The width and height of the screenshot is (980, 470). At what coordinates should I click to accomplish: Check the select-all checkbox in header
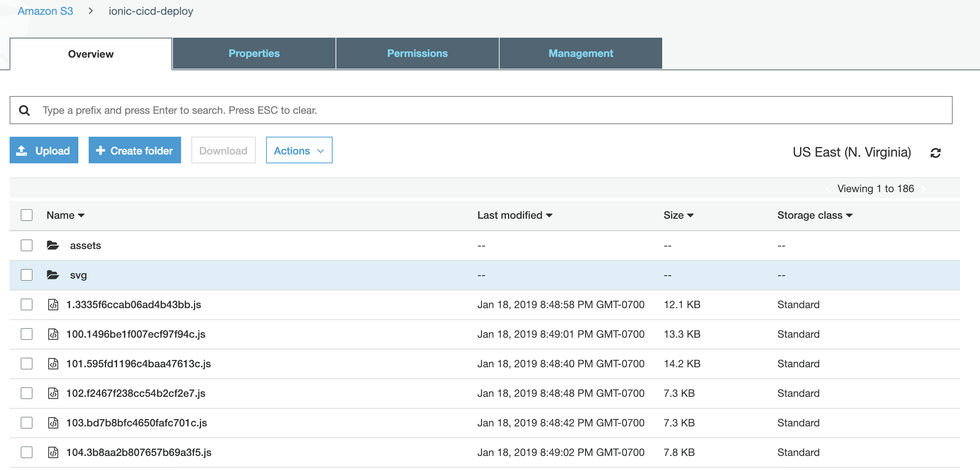27,215
